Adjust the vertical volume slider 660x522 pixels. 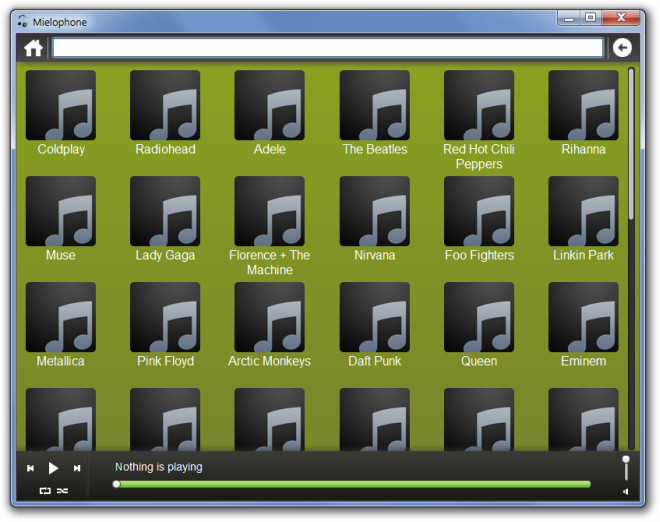coord(626,468)
